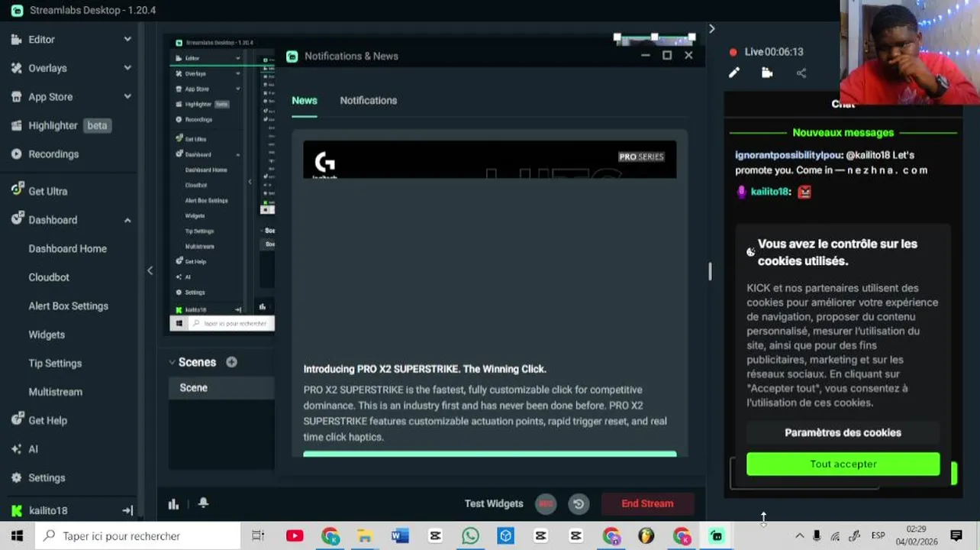This screenshot has width=980, height=550.
Task: Open the Windows action center icon
Action: 956,536
